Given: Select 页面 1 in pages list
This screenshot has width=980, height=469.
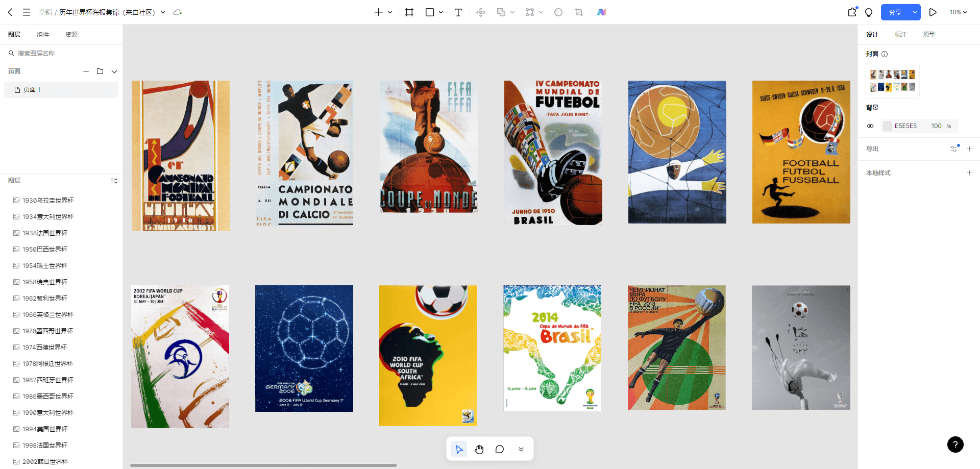Looking at the screenshot, I should pos(61,90).
